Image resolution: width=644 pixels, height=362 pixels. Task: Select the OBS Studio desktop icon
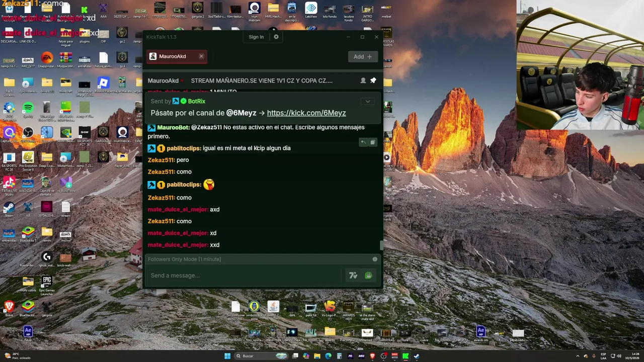(28, 134)
